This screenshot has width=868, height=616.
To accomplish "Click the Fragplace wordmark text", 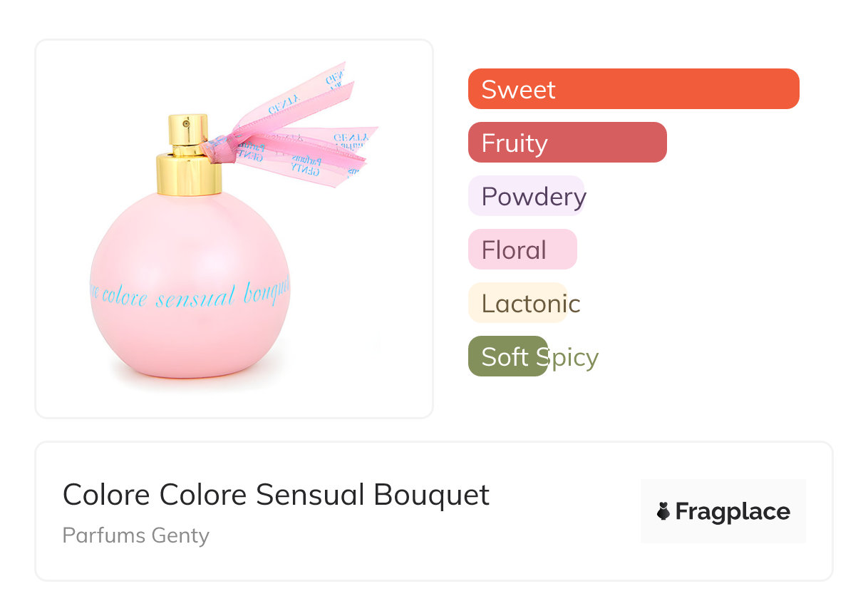I will coord(733,511).
